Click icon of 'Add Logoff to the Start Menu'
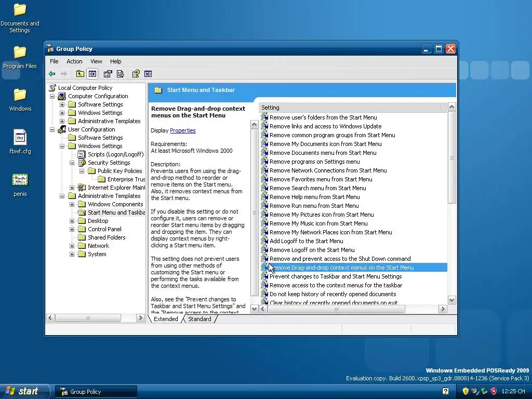 tap(264, 241)
